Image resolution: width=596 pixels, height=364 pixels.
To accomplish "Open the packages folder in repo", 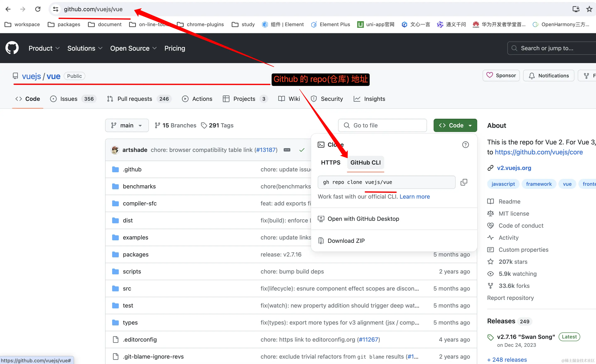I will [x=136, y=254].
